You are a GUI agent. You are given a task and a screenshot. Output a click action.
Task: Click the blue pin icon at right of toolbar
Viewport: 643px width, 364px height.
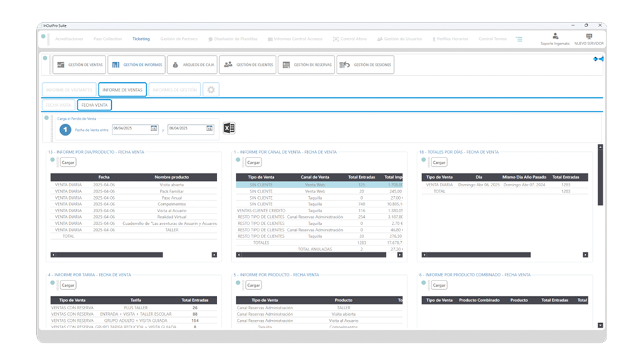click(598, 59)
